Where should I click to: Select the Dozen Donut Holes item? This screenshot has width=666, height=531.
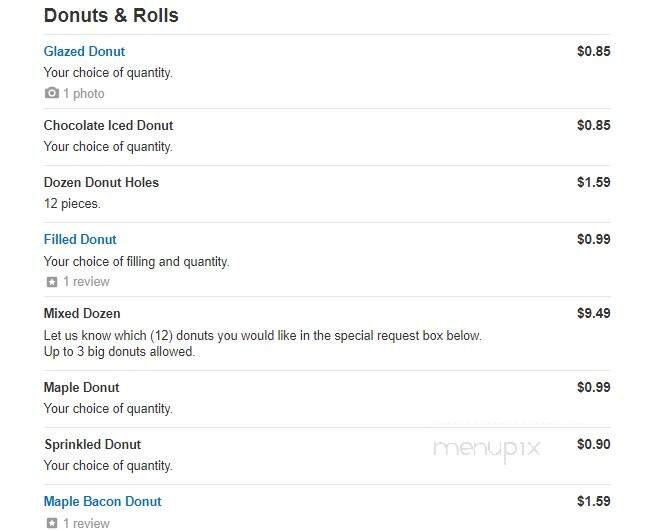point(101,182)
